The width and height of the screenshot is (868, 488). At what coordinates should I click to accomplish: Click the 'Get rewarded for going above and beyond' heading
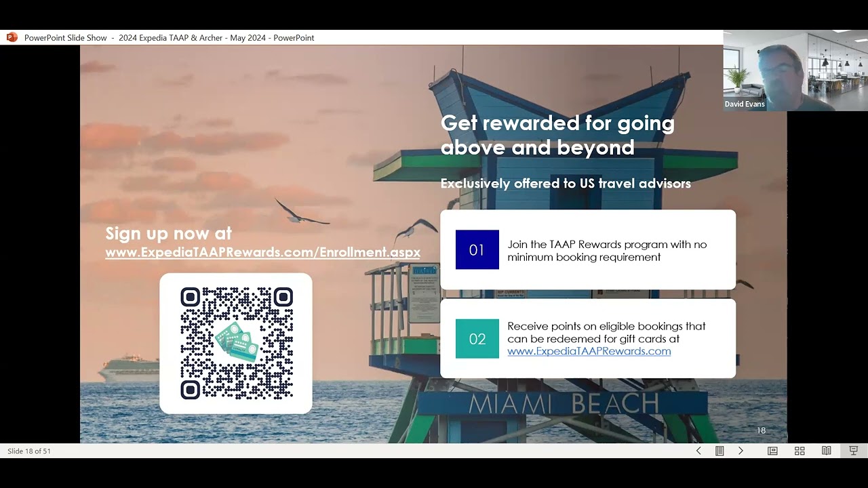click(557, 135)
